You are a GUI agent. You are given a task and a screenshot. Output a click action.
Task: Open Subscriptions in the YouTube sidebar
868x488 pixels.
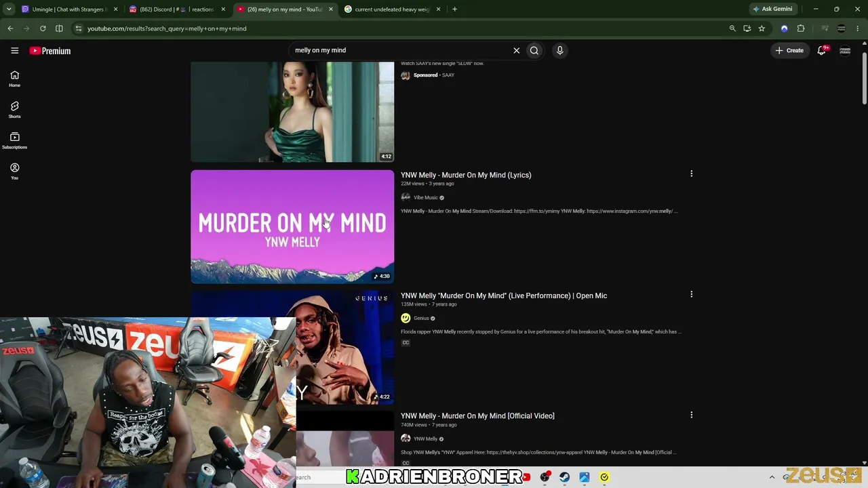(x=14, y=140)
